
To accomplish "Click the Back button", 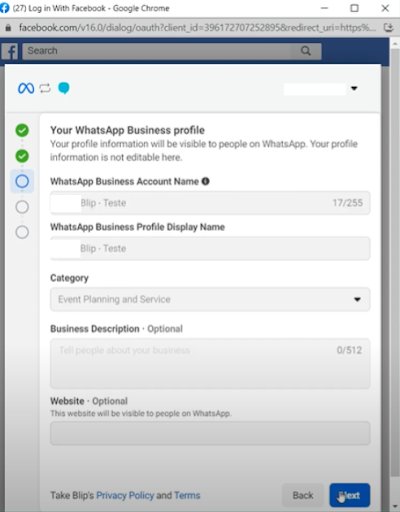I will tap(303, 495).
